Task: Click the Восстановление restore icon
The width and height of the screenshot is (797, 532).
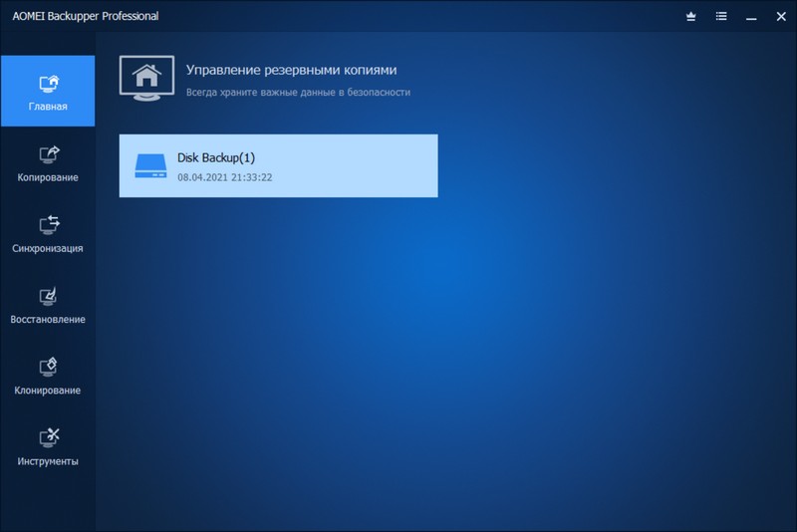Action: 48,296
